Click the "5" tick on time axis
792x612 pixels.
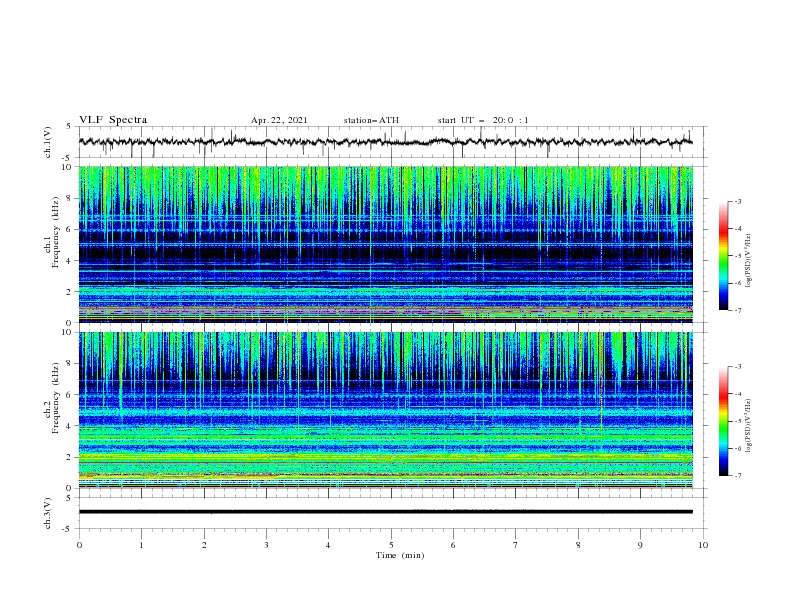(391, 545)
